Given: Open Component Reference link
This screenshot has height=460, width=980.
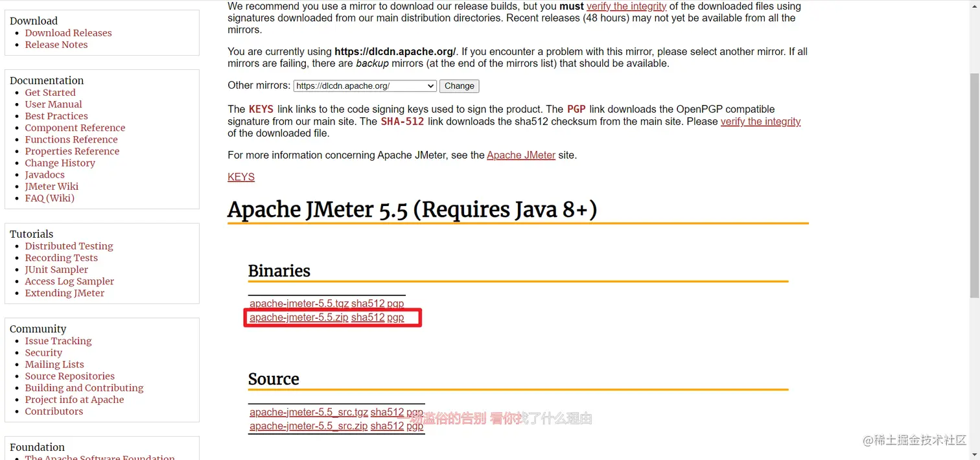Looking at the screenshot, I should pos(75,128).
